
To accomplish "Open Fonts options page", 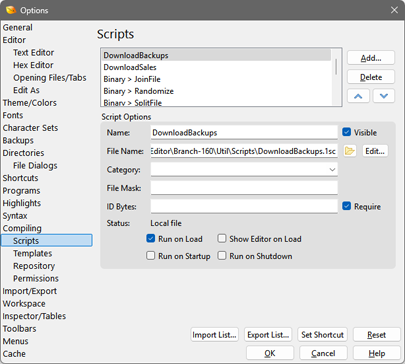I will [x=13, y=115].
